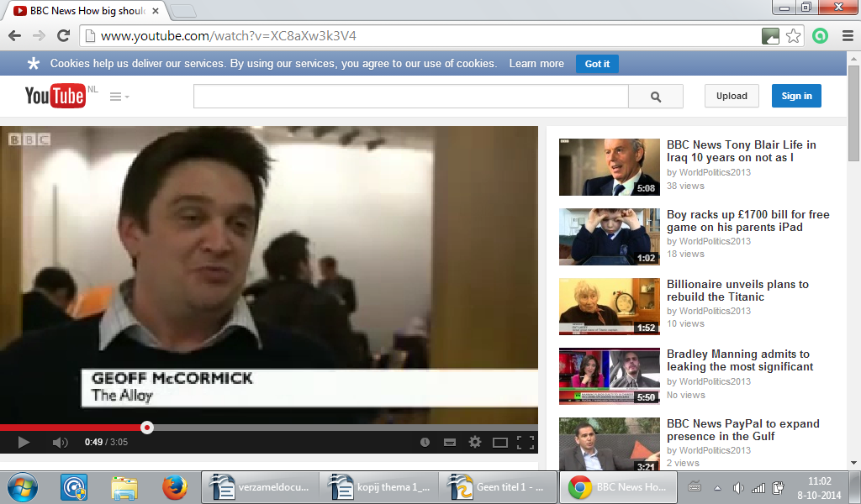The height and width of the screenshot is (504, 861).
Task: Open video settings gear icon
Action: 475,442
